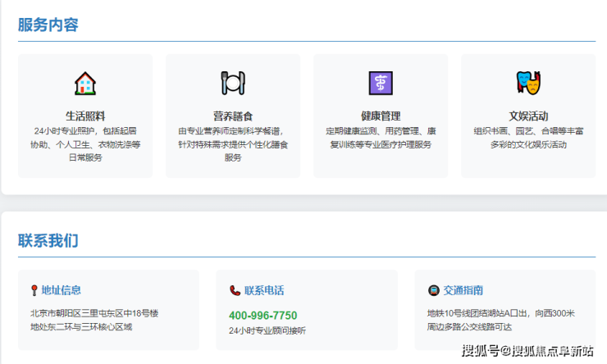The image size is (607, 364).
Task: Click the 联系电话 heading
Action: click(x=264, y=290)
